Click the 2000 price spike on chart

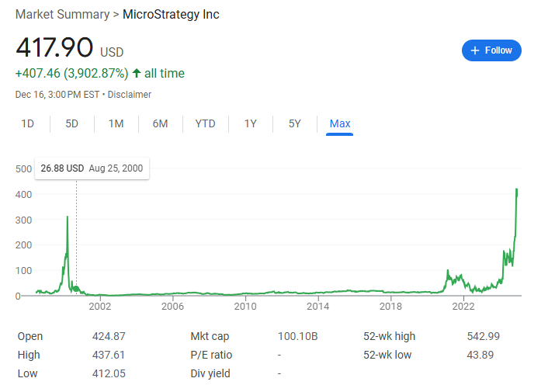click(68, 219)
